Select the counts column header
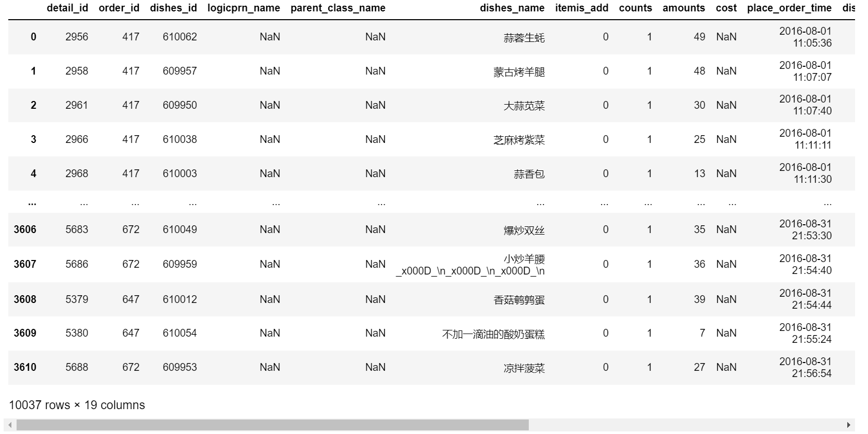868x434 pixels. [635, 8]
